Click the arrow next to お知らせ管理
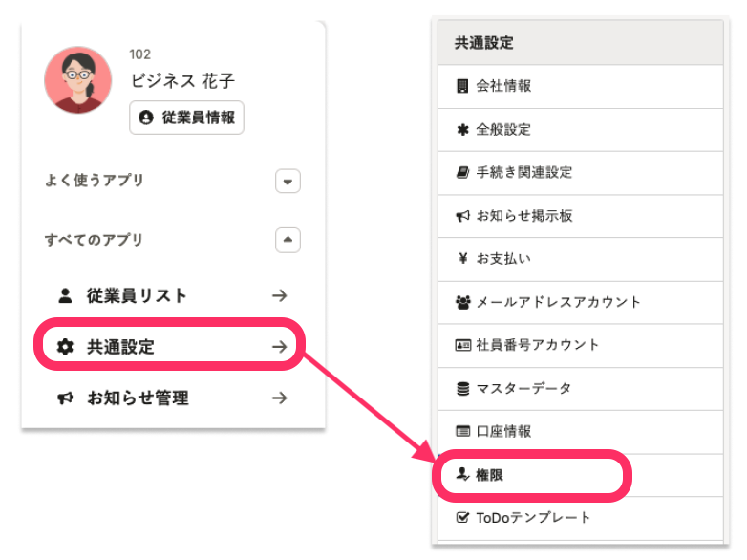747x560 pixels. coord(279,398)
